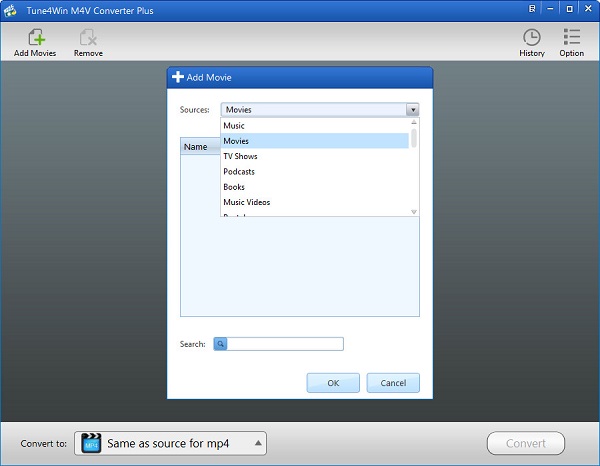
Task: Open the Convert to format dropdown
Action: (x=258, y=443)
